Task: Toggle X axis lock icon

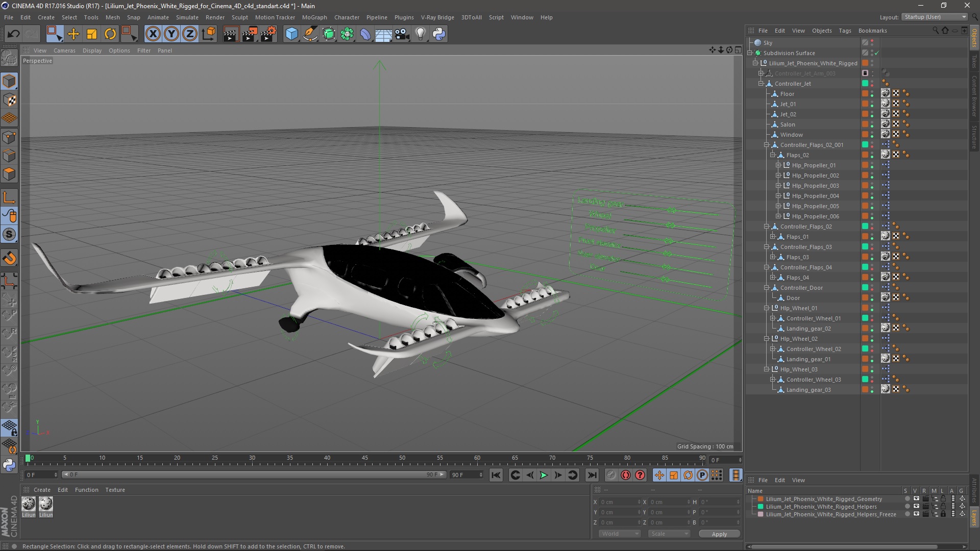Action: coord(153,34)
